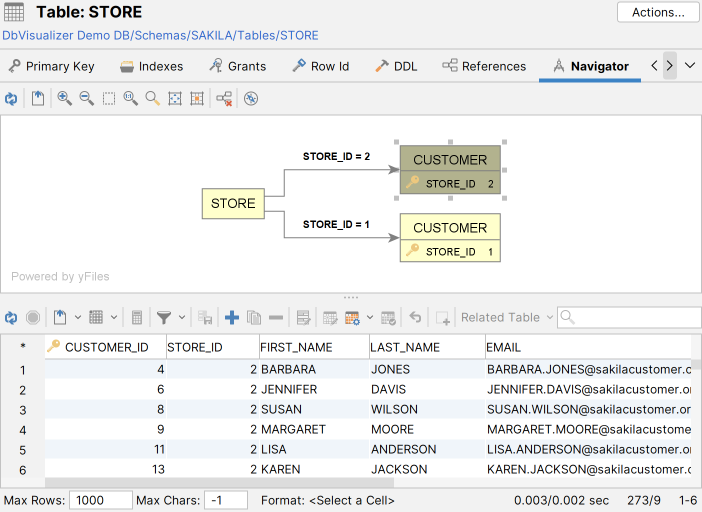Click the table edit pencil icon
This screenshot has height=512, width=702.
(330, 318)
